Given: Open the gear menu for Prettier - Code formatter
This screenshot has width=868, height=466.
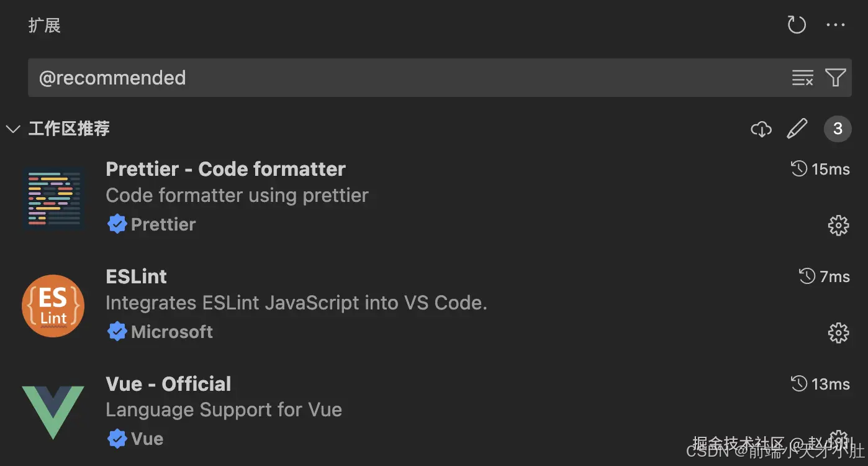Looking at the screenshot, I should click(838, 225).
